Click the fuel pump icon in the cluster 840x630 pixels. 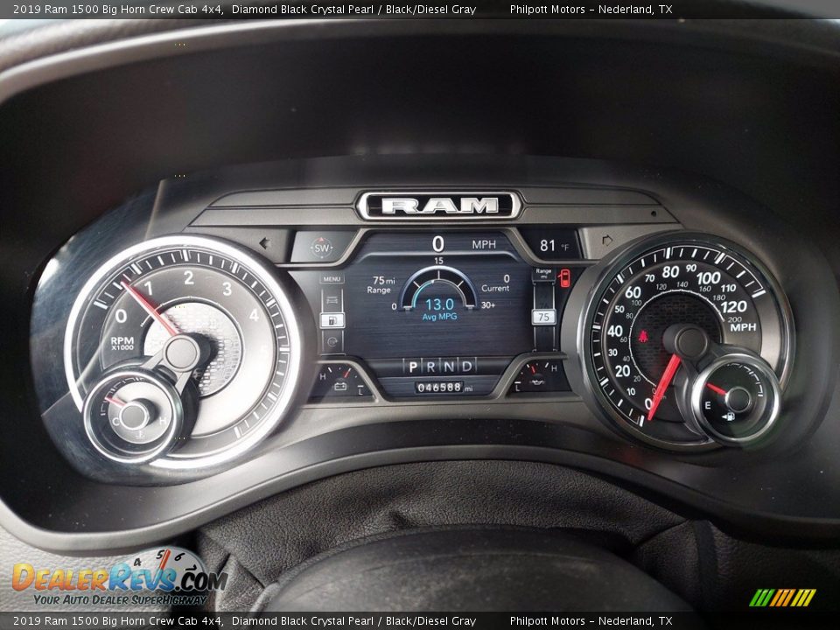point(334,320)
